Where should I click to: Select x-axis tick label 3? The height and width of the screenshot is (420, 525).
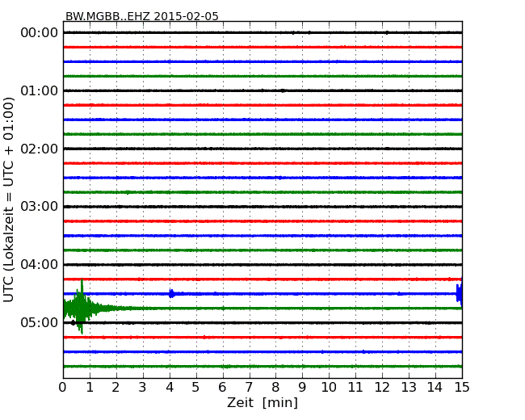[143, 388]
